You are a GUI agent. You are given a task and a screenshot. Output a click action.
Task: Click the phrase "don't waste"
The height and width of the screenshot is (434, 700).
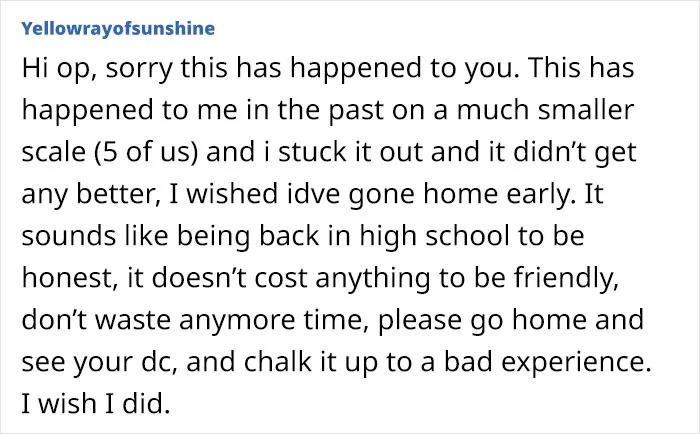point(96,320)
